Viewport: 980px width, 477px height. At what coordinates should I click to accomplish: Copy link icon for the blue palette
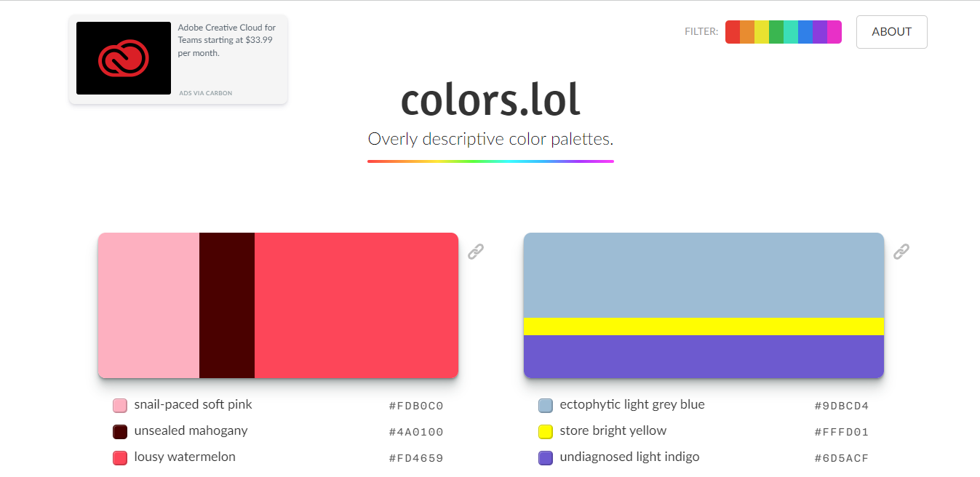click(901, 252)
